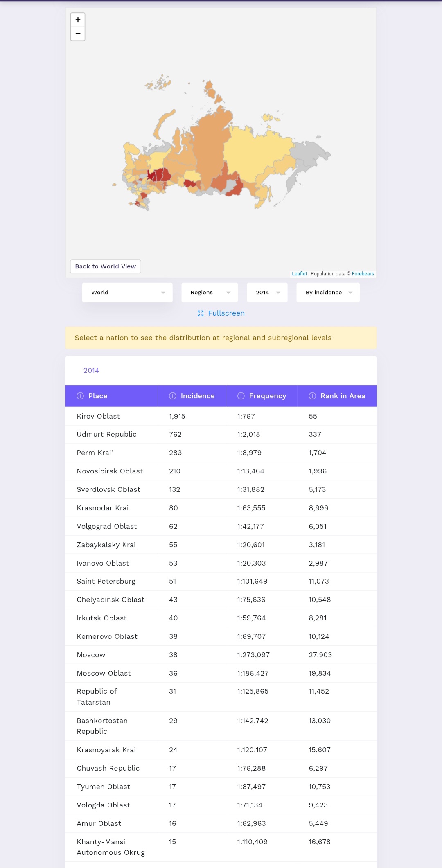The image size is (442, 868).
Task: Open the Forebears attribution link
Action: tap(363, 274)
